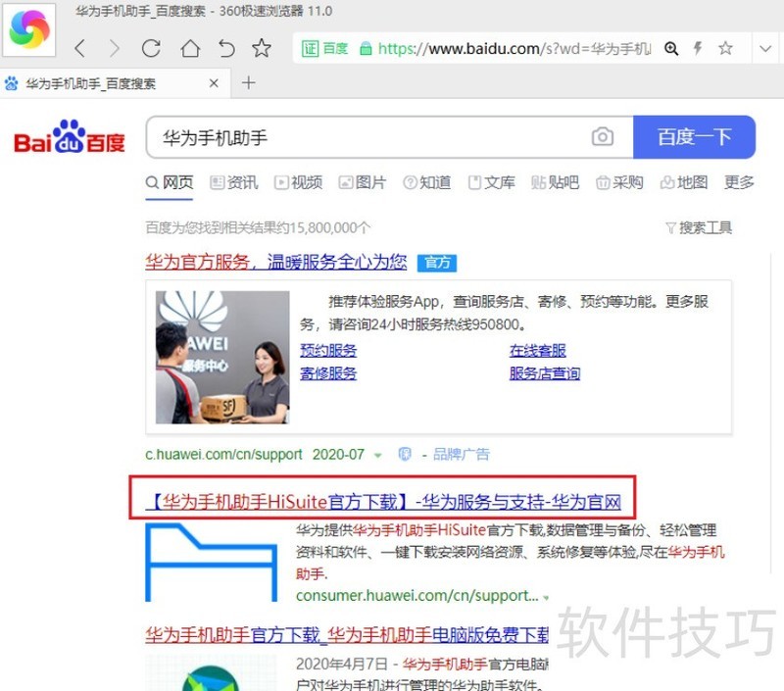Expand the dropdown arrow after 2020-07
The image size is (784, 691).
pyautogui.click(x=377, y=456)
